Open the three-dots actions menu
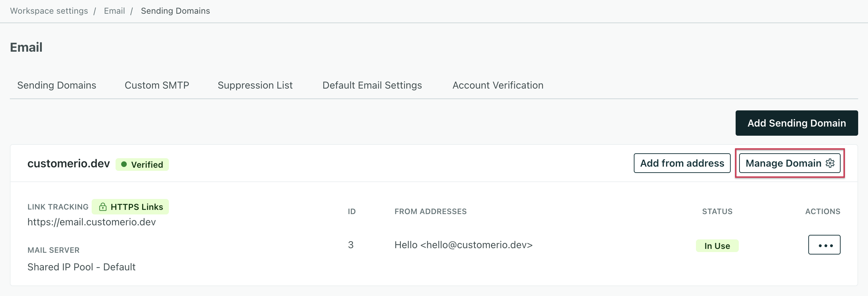This screenshot has width=868, height=296. (824, 245)
